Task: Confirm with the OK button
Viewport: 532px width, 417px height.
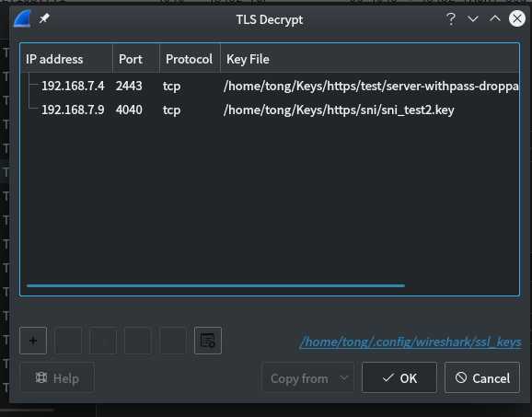Action: tap(399, 377)
